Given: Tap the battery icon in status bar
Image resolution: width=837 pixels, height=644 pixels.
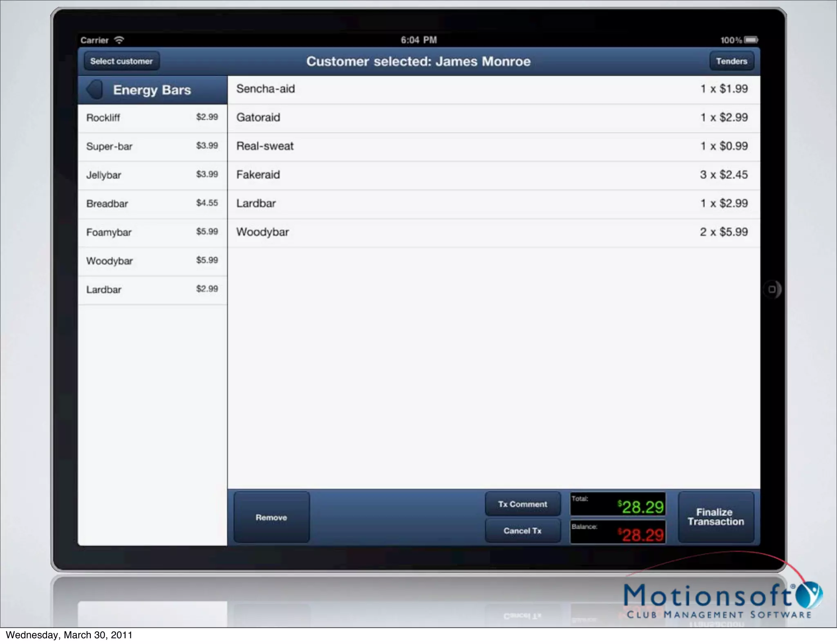Looking at the screenshot, I should click(x=751, y=40).
